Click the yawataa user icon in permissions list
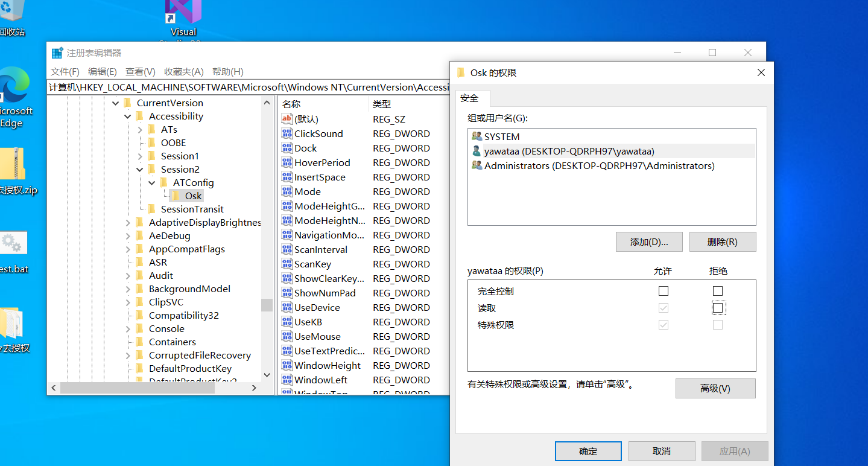 (477, 151)
